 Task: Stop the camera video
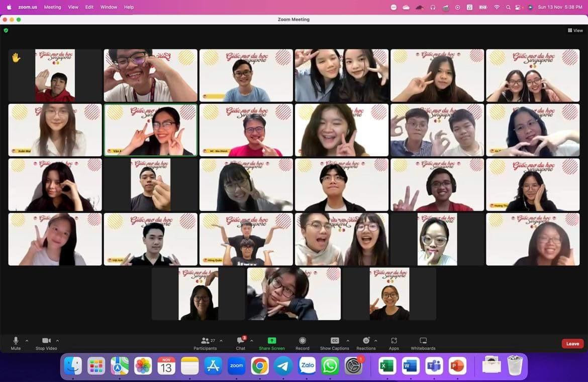[x=46, y=343]
